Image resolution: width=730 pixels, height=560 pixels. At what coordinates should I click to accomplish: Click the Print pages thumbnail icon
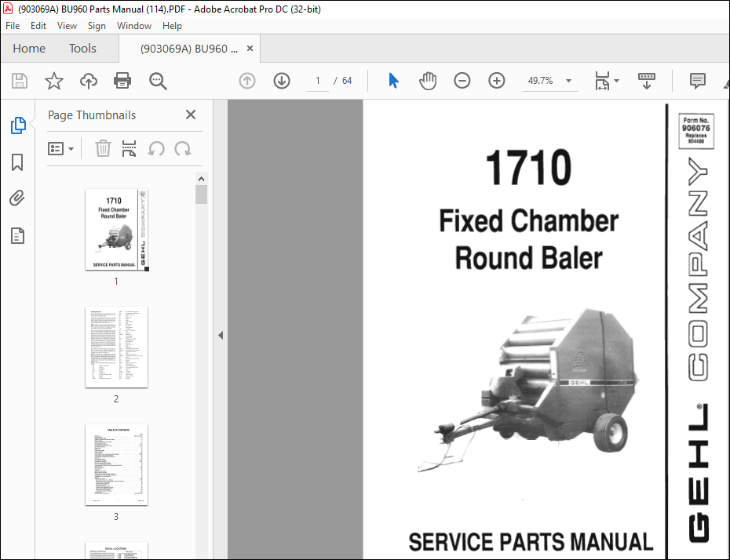click(x=129, y=149)
